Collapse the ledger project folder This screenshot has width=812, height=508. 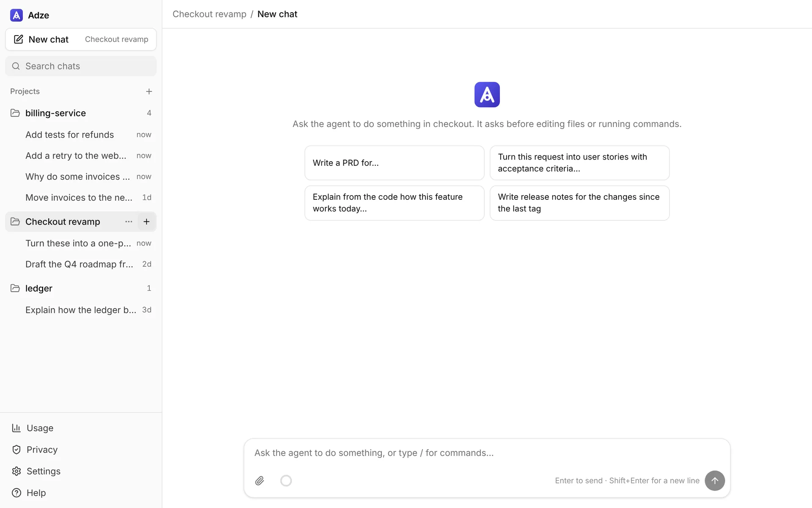15,288
